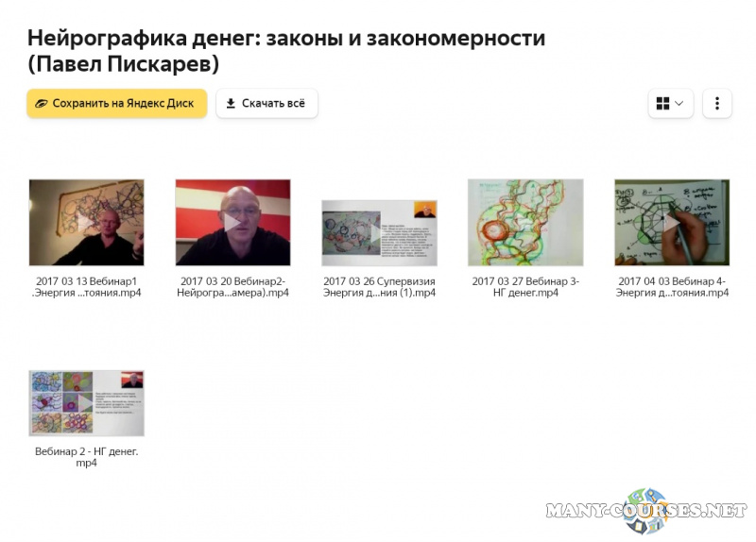Click the Yandex Disk icon in save button
Viewport: 756px width, 542px height.
41,104
